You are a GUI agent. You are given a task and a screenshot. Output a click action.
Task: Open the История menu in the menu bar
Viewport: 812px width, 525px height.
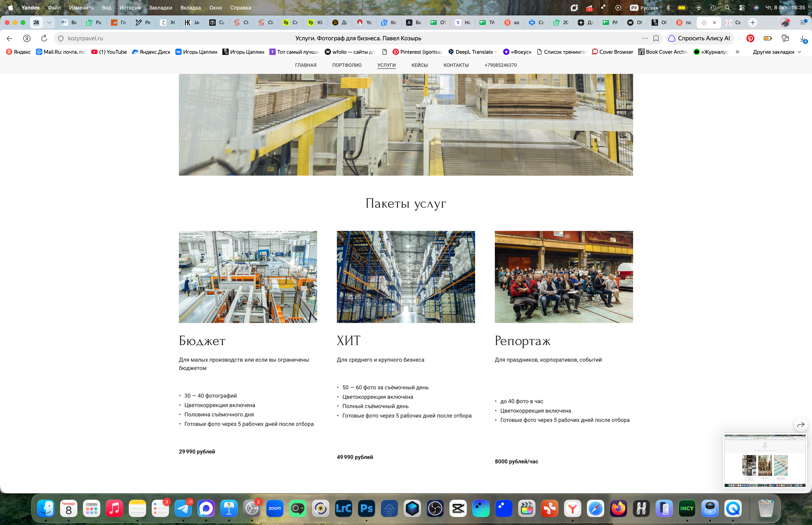(130, 8)
